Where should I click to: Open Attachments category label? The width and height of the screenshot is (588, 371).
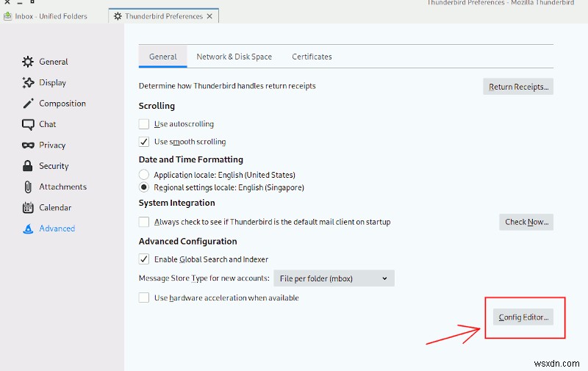(62, 187)
